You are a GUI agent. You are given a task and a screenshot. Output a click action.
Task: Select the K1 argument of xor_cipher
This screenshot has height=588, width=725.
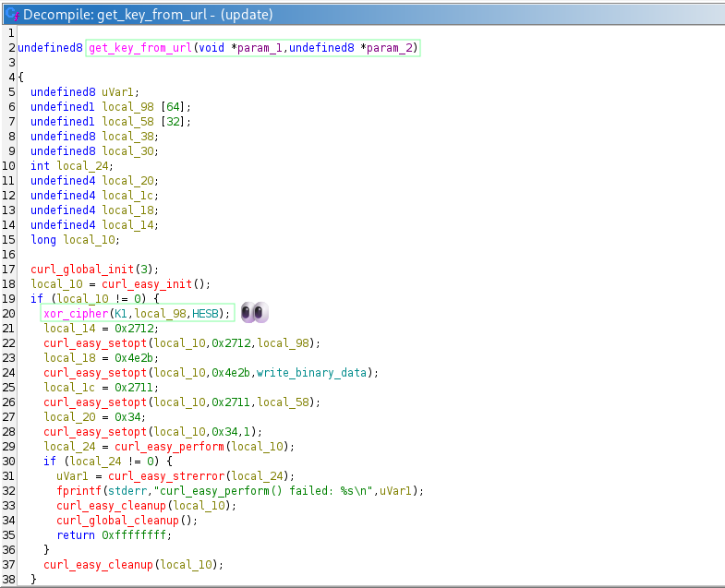coord(121,314)
